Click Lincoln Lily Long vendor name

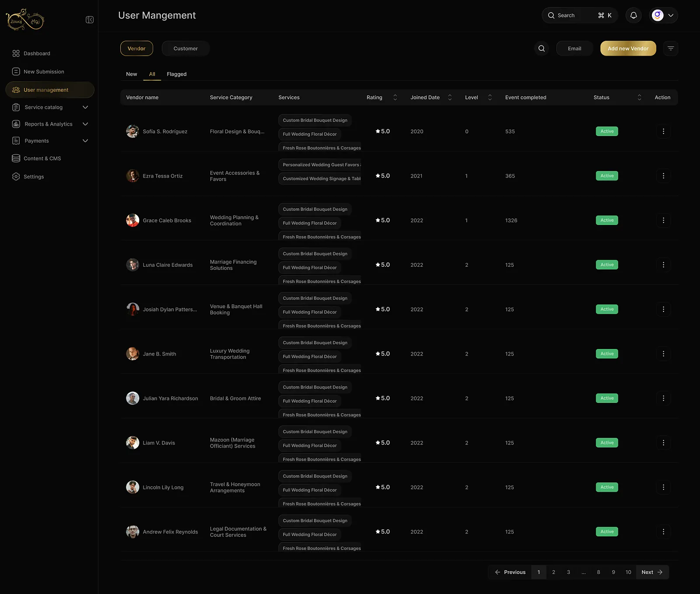(163, 487)
